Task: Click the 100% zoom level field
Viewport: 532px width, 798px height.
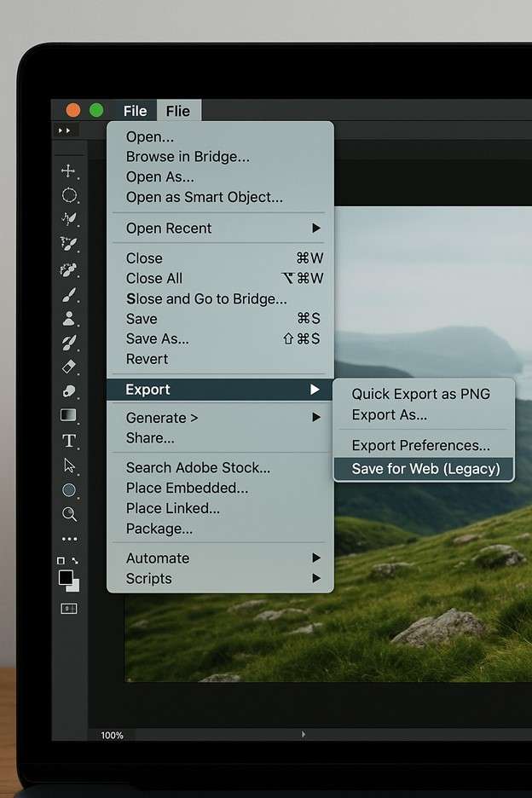Action: pyautogui.click(x=112, y=736)
